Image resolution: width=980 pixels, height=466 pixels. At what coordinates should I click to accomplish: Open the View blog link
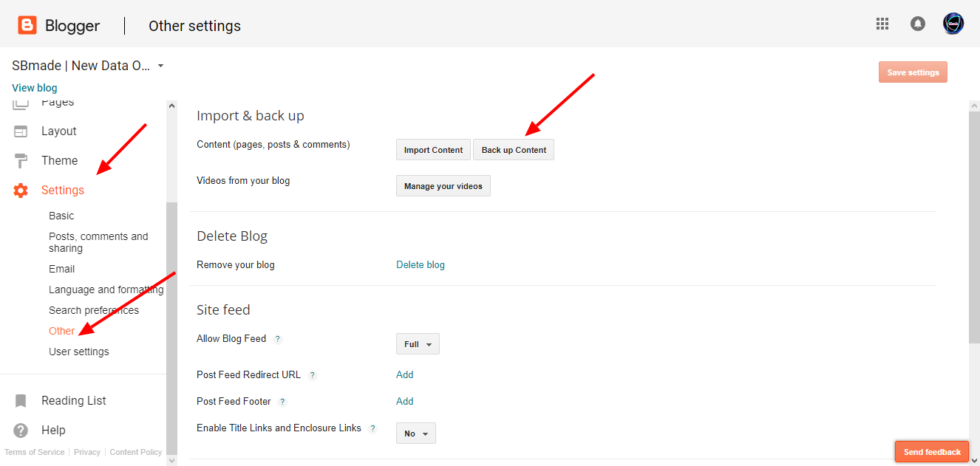pos(34,87)
